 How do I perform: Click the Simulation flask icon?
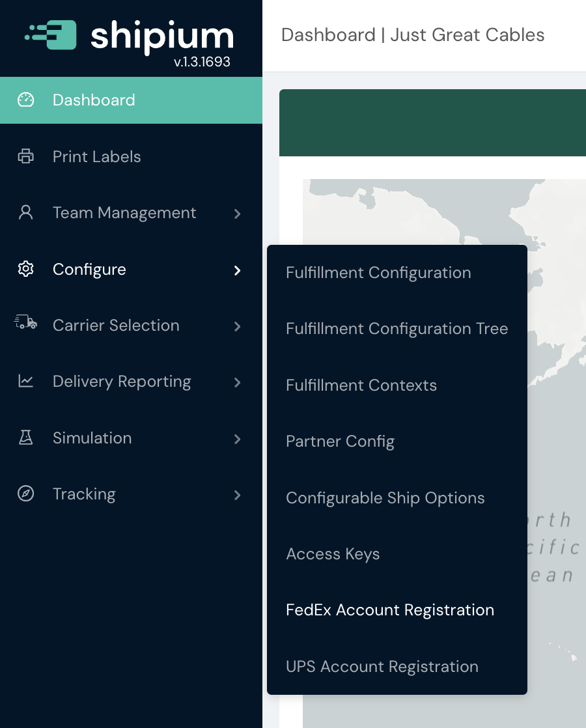pyautogui.click(x=25, y=438)
